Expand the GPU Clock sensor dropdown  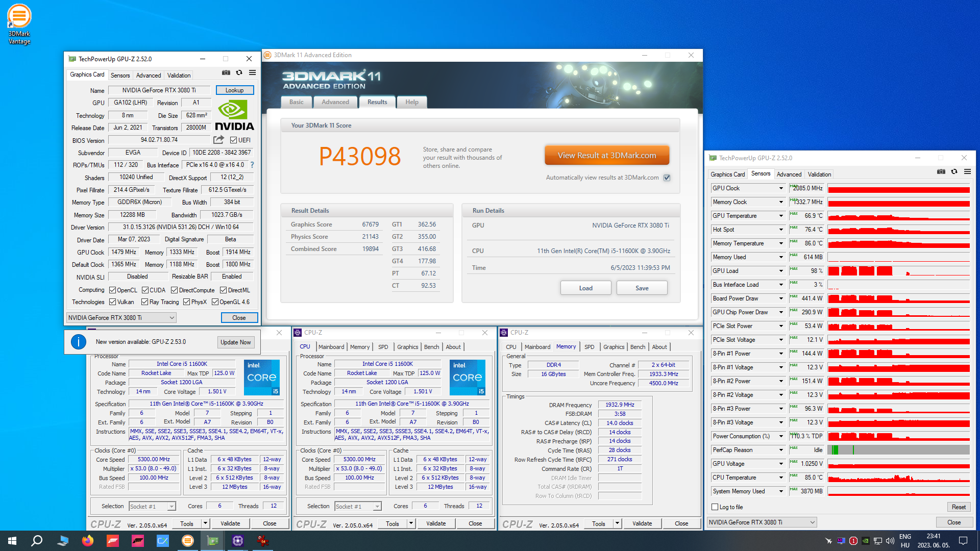pyautogui.click(x=781, y=188)
